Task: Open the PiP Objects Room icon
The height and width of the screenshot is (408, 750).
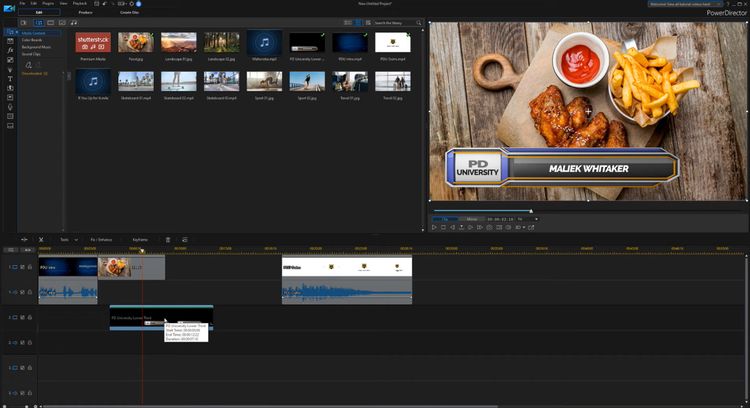Action: click(x=10, y=60)
